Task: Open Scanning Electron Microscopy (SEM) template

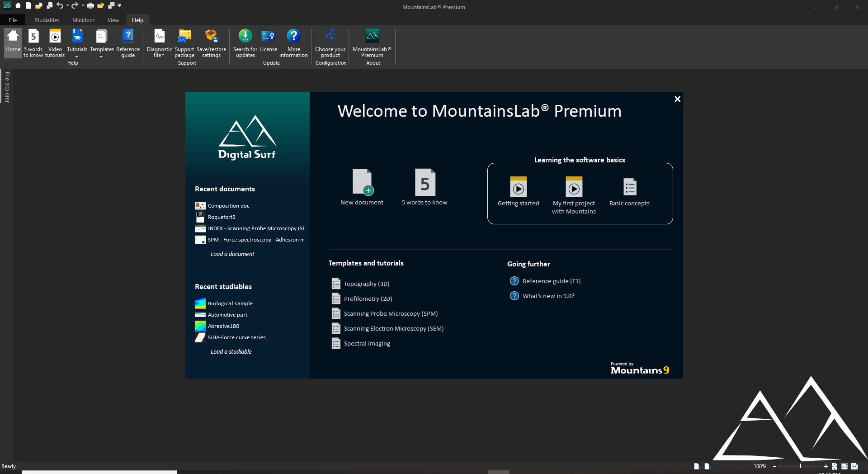Action: pyautogui.click(x=387, y=329)
